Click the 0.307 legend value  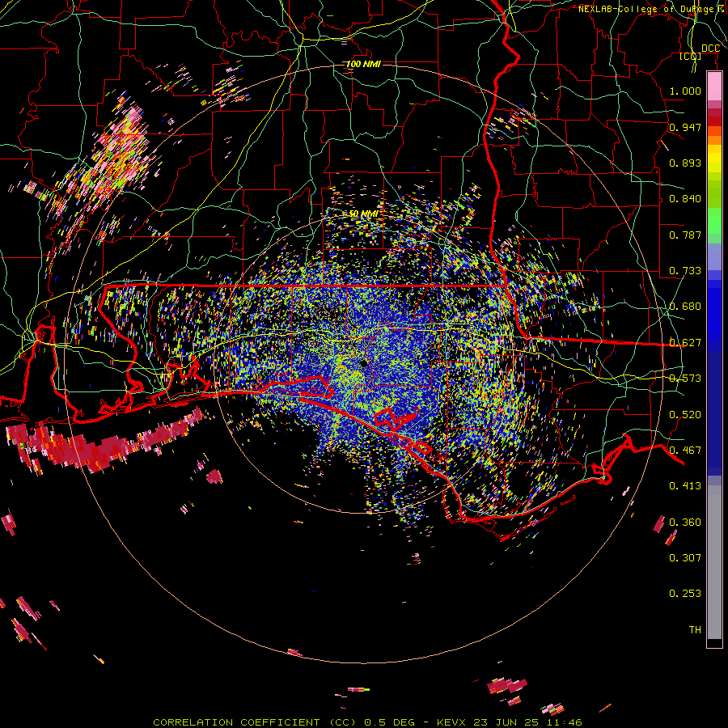(685, 557)
